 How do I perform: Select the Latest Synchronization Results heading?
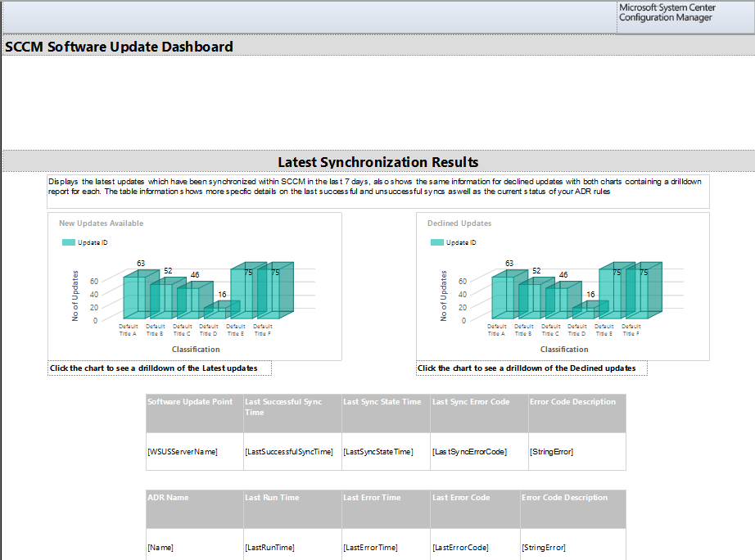(378, 162)
